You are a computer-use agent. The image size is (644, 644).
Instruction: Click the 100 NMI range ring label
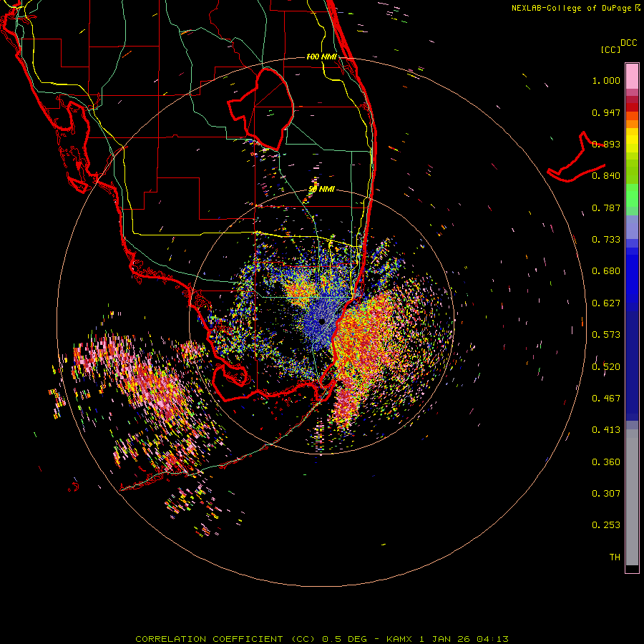pos(321,57)
